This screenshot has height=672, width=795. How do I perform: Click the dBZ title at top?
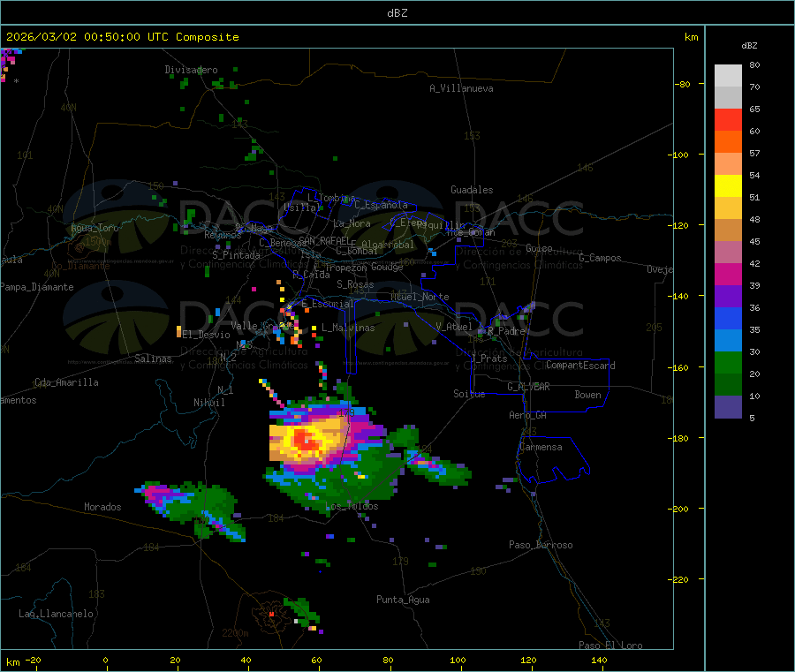click(x=397, y=13)
